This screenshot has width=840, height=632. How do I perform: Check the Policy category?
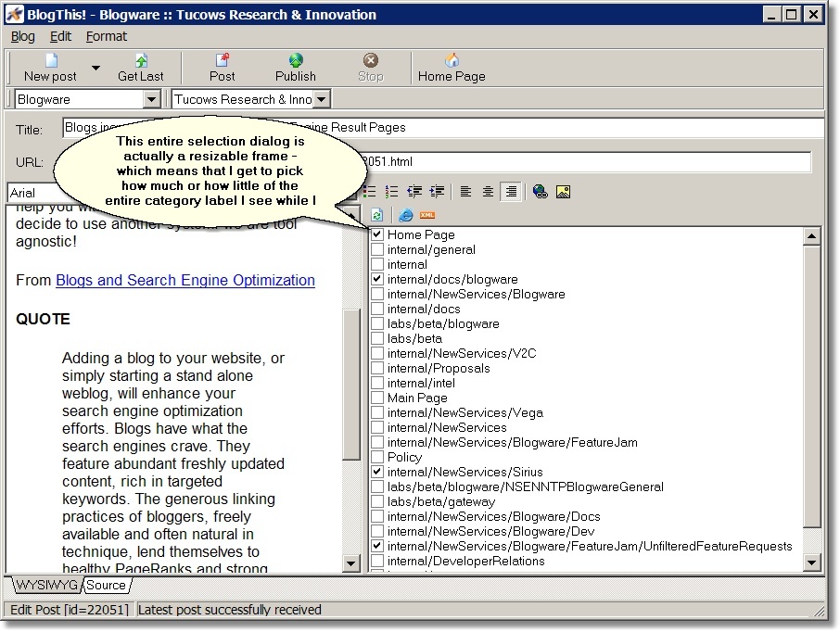coord(377,457)
